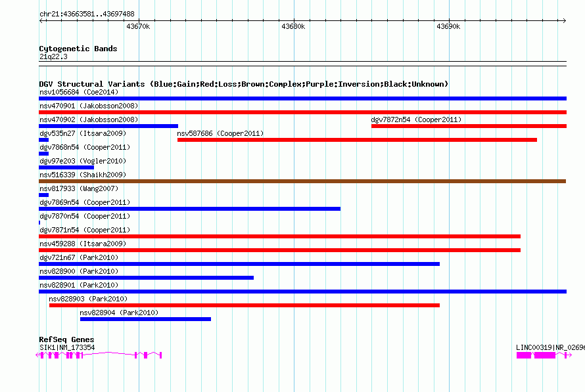Select the 21q22.3 band label

point(53,56)
